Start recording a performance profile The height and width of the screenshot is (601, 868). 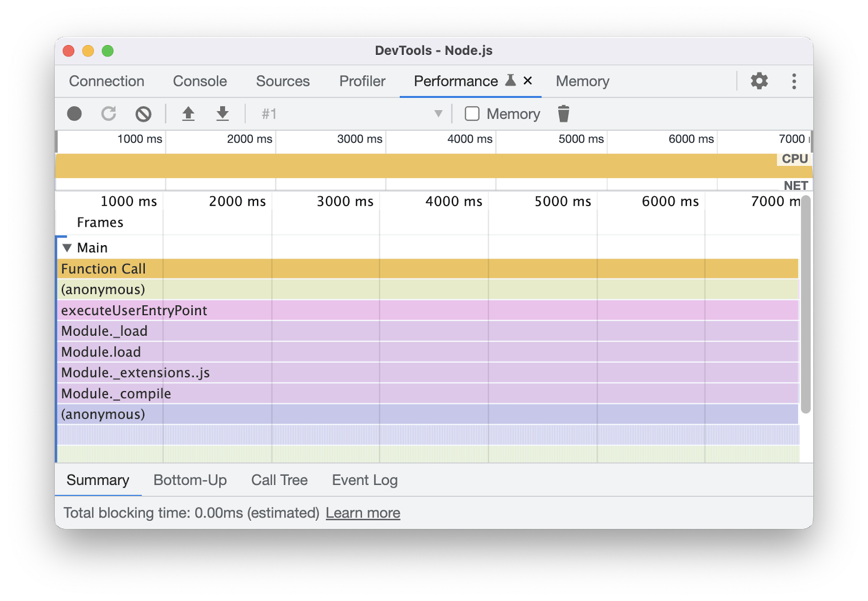74,114
